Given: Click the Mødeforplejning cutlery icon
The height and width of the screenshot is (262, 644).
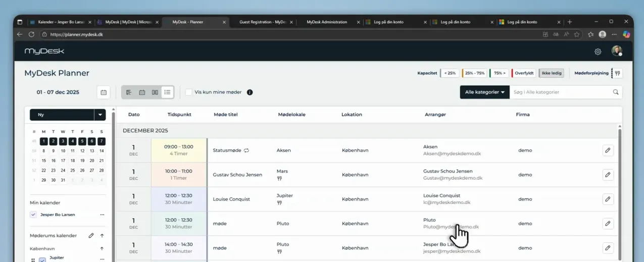Looking at the screenshot, I should click(x=617, y=73).
